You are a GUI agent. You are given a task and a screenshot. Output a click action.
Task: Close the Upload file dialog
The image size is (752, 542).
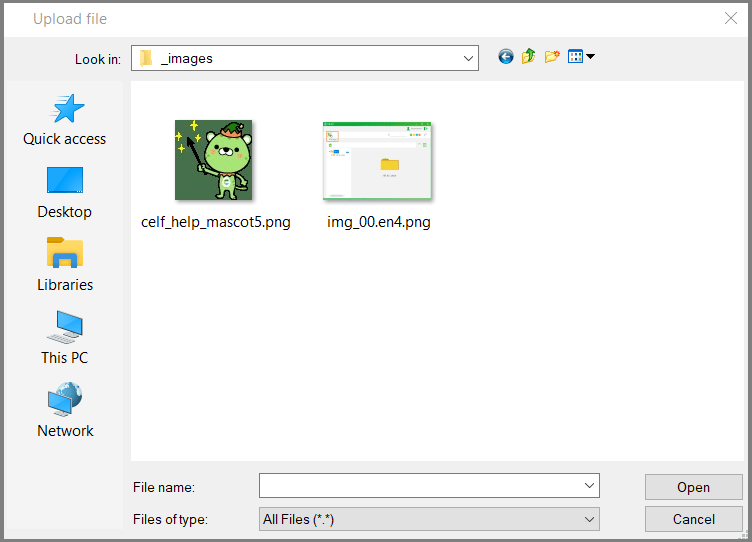pyautogui.click(x=731, y=18)
